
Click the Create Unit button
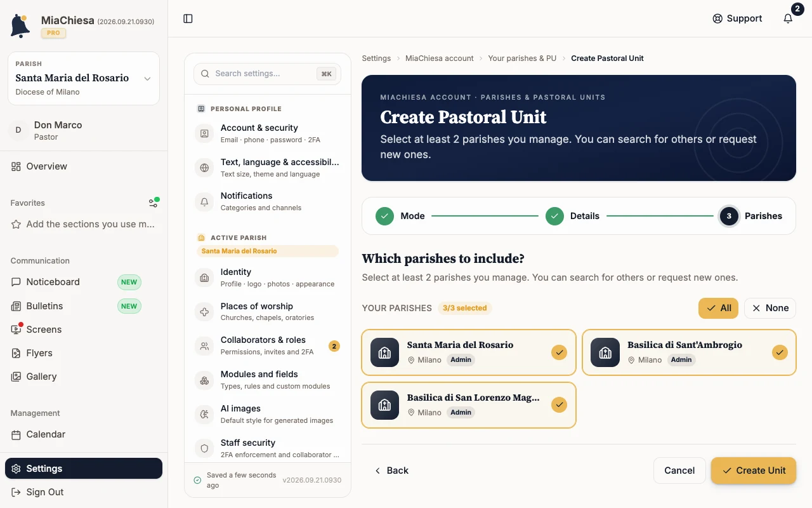coord(754,471)
